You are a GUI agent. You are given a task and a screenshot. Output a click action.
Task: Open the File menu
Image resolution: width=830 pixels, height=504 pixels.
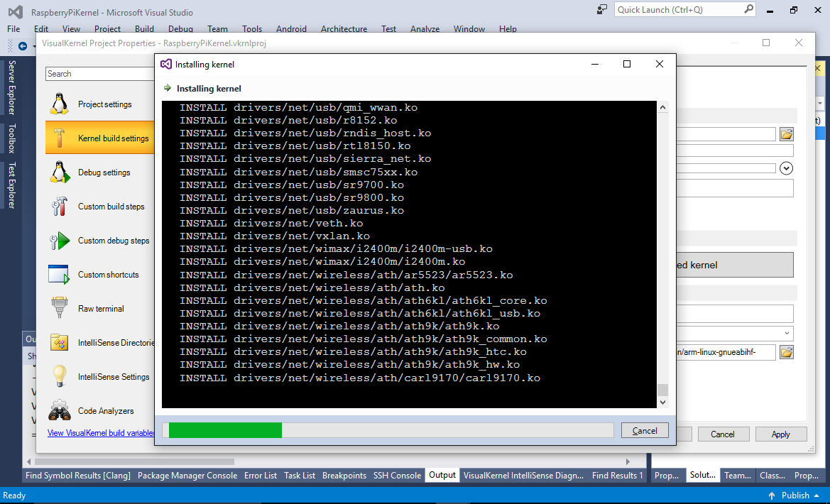pos(13,29)
